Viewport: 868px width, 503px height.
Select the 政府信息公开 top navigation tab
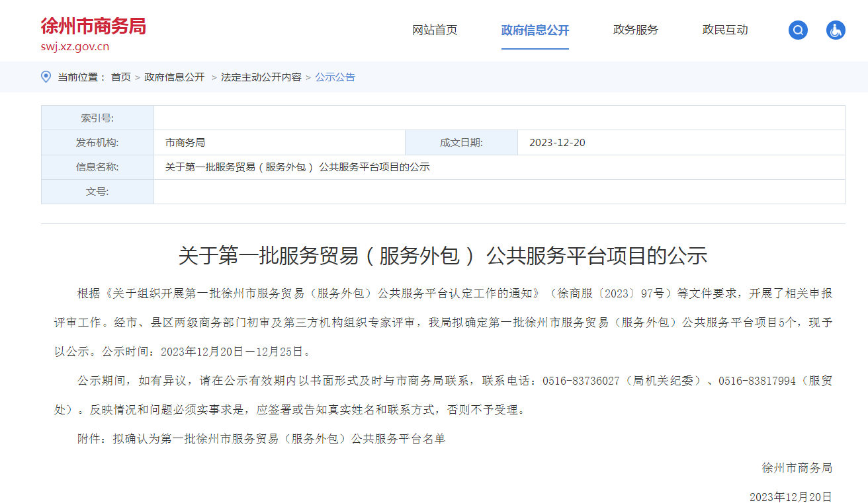point(535,30)
